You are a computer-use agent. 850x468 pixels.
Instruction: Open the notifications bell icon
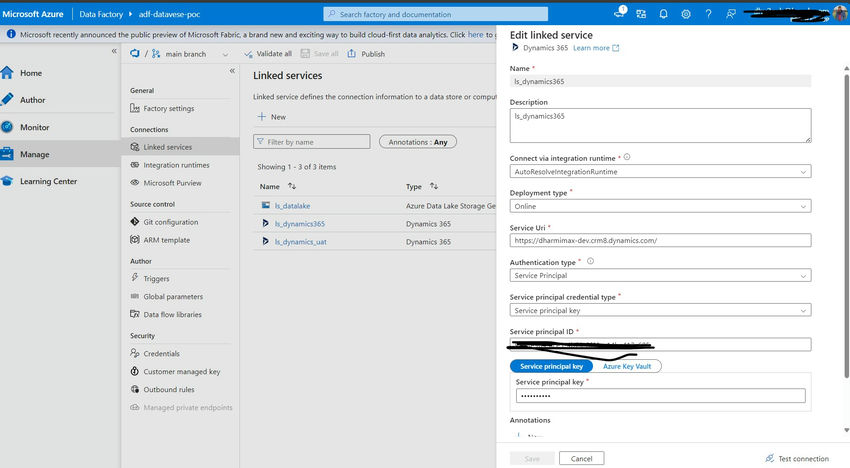coord(664,14)
